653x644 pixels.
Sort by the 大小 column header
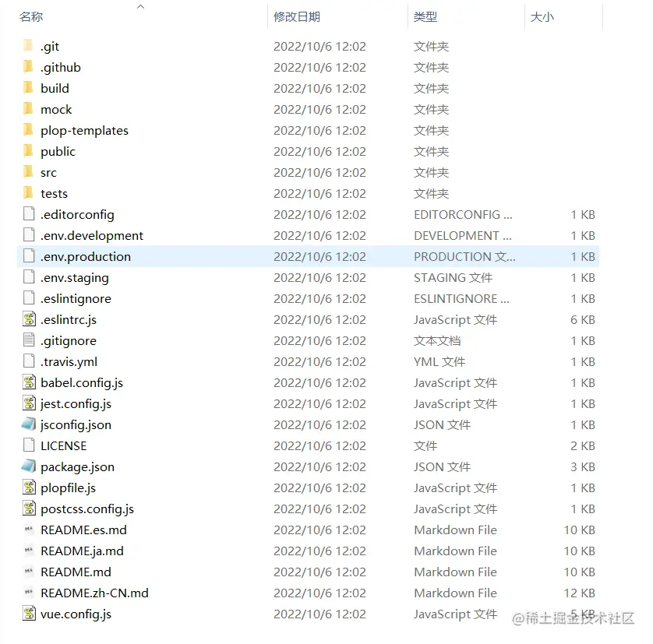click(x=542, y=16)
